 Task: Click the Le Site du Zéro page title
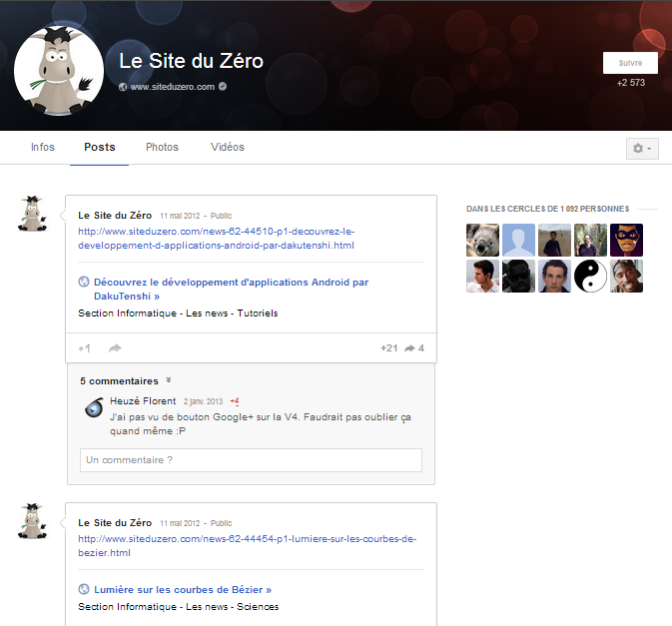(191, 61)
